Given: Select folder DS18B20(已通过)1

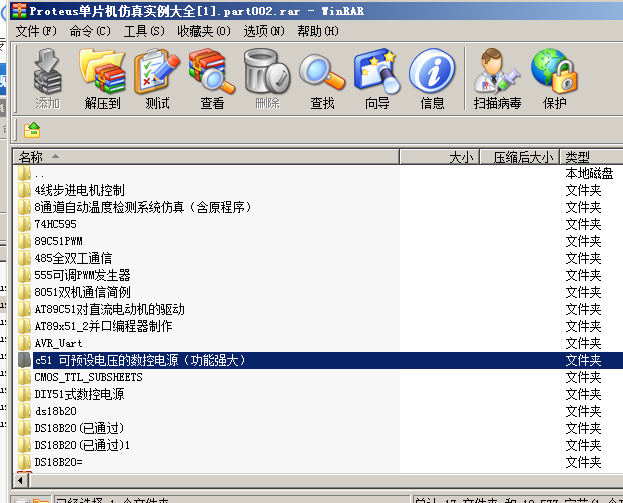Looking at the screenshot, I should coord(82,445).
